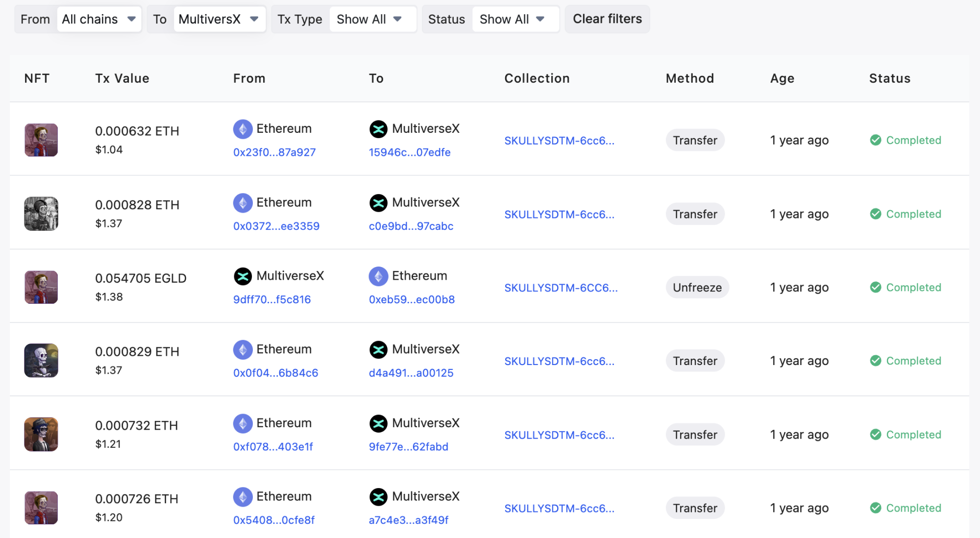The image size is (980, 538).
Task: Click Completed checkmark icon in $1.21 row
Action: click(876, 435)
